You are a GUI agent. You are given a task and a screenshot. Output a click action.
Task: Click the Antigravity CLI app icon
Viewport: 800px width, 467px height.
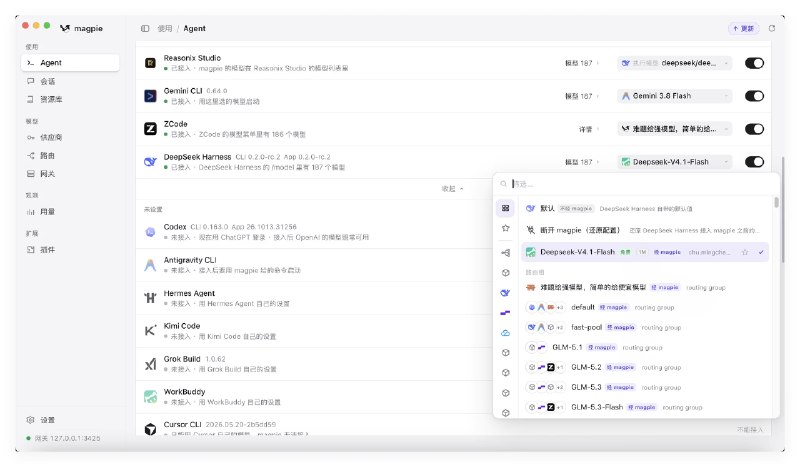tap(150, 265)
